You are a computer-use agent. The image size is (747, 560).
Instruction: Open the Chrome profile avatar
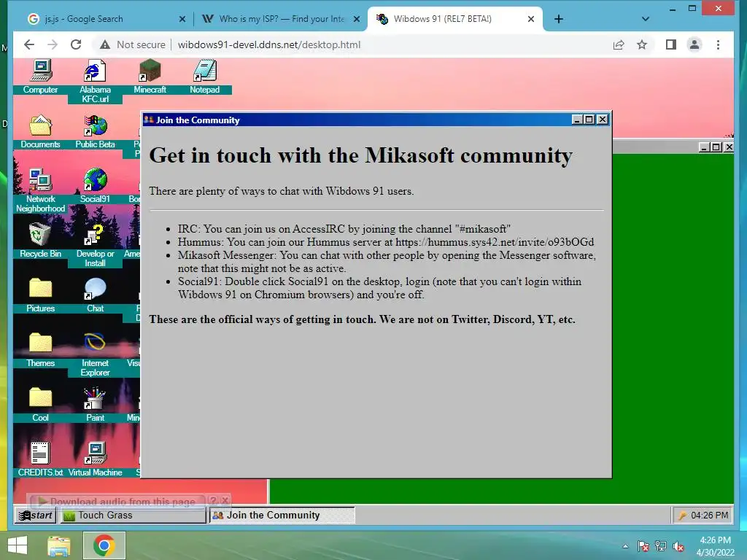(x=694, y=44)
